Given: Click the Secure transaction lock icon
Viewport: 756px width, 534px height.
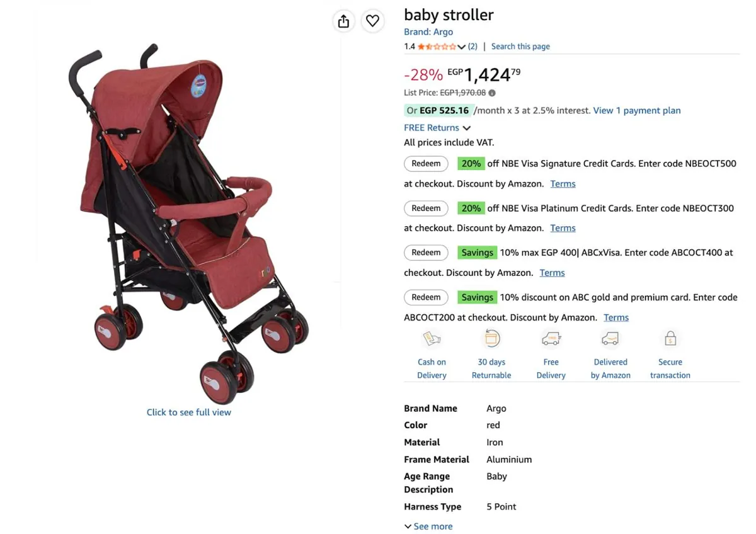Looking at the screenshot, I should pyautogui.click(x=670, y=339).
